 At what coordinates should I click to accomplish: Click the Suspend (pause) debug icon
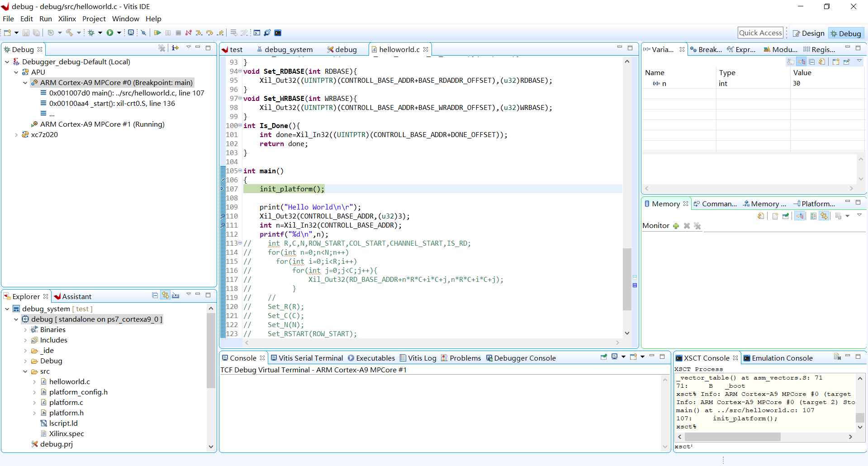(x=168, y=33)
